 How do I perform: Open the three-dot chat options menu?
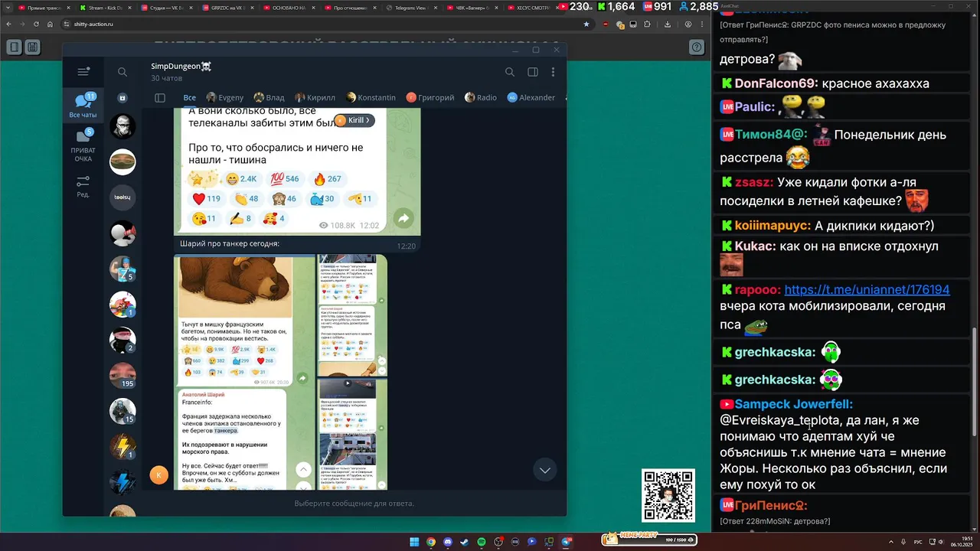pos(553,72)
